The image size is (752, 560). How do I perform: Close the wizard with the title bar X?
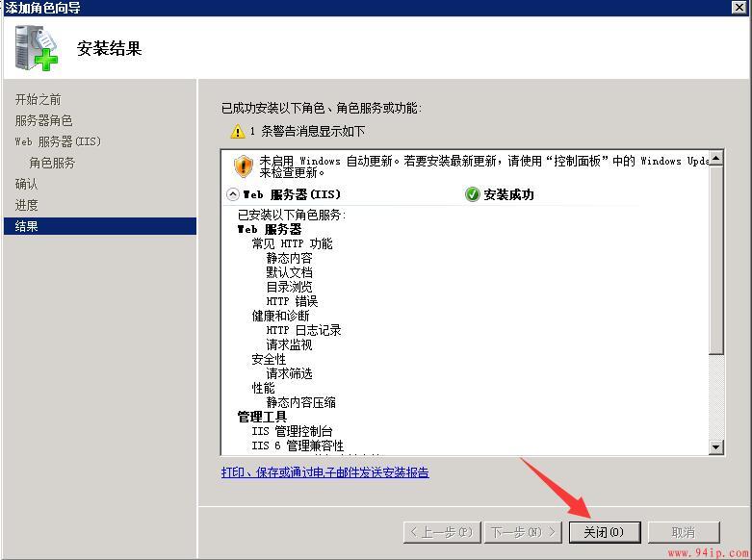[x=739, y=7]
